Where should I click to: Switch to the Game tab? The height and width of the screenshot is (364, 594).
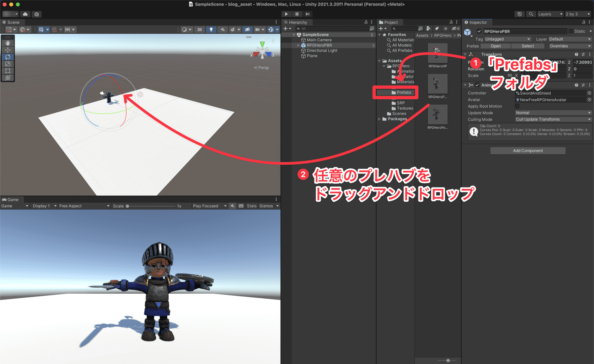(x=12, y=199)
